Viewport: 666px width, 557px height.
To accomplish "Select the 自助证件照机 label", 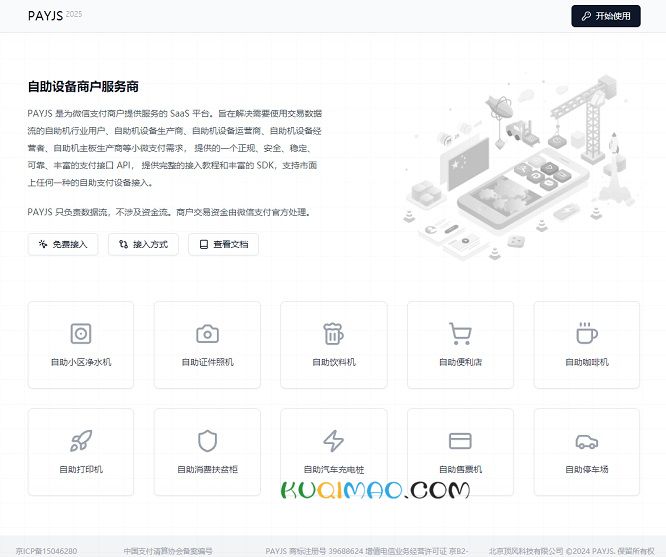I will pyautogui.click(x=207, y=362).
